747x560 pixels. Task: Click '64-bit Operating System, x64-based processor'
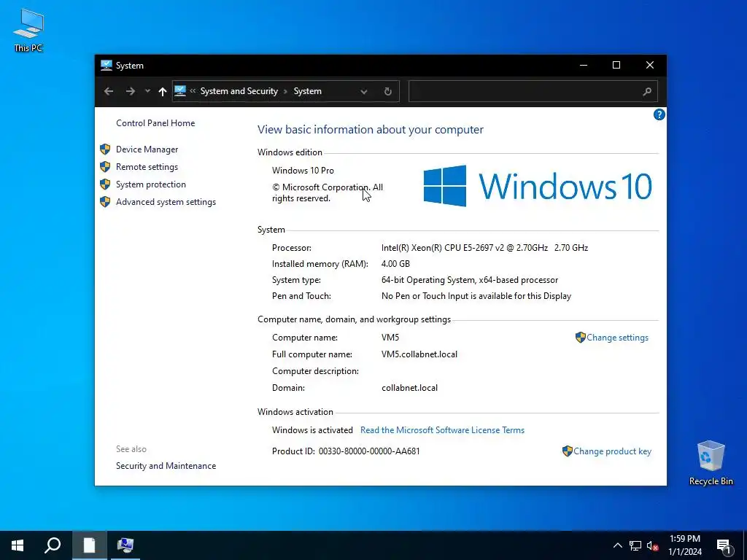pos(470,280)
